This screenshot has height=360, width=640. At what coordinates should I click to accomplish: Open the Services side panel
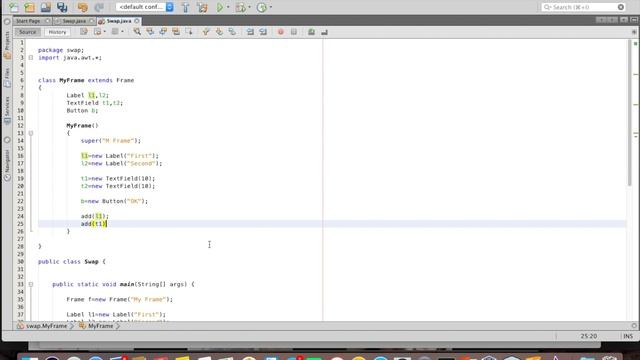coord(7,110)
